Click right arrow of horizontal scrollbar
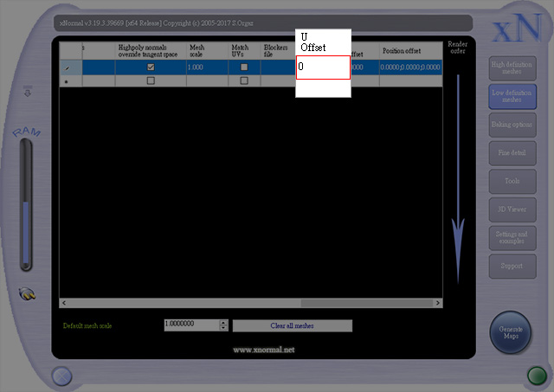554x392 pixels. click(x=438, y=303)
